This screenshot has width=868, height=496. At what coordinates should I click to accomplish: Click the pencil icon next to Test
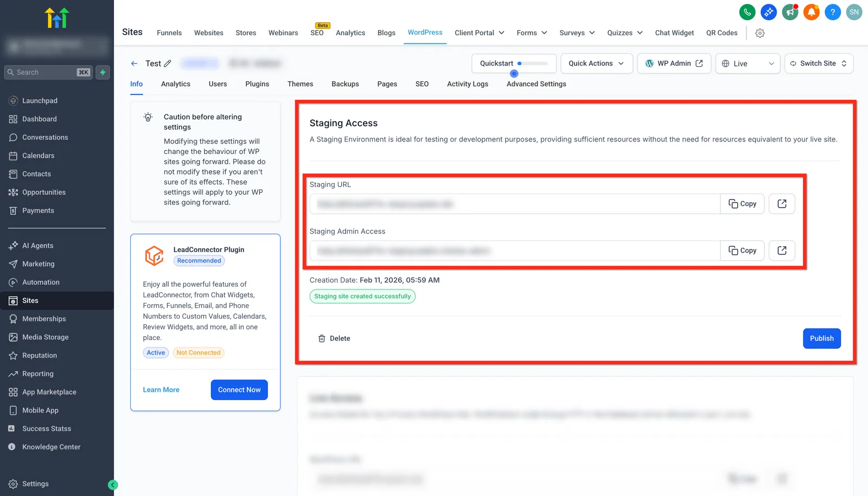coord(168,63)
